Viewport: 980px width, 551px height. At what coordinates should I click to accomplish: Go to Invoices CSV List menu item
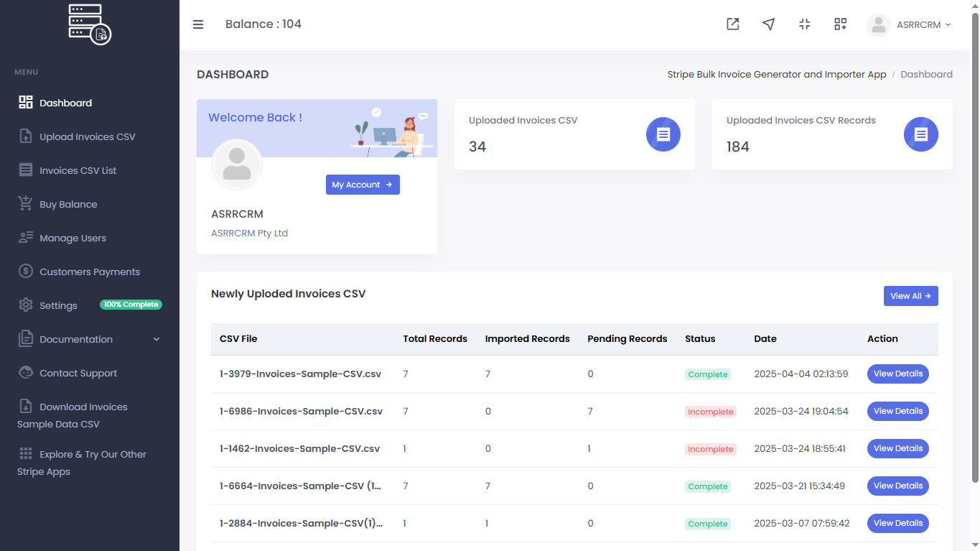click(x=78, y=170)
